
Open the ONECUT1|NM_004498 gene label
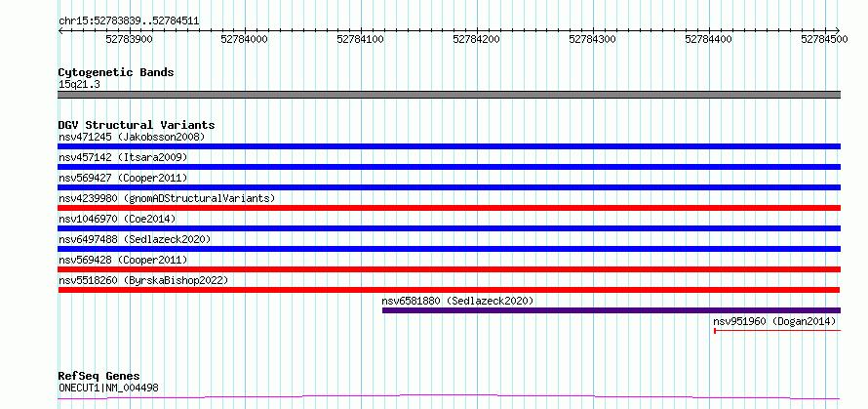point(108,388)
